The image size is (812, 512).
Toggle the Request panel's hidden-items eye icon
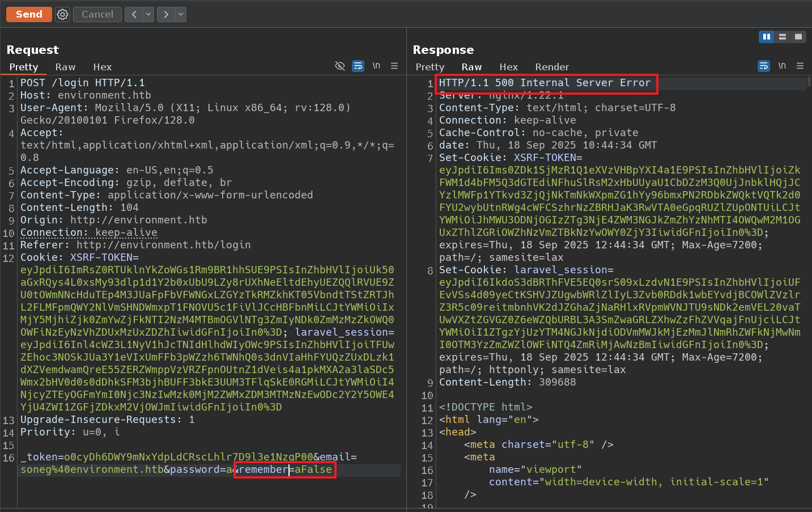340,66
